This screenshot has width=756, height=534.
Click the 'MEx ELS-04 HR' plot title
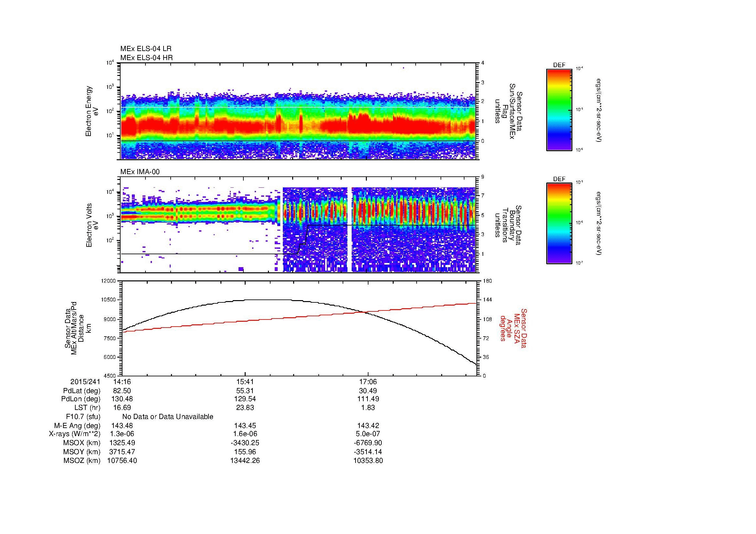[x=146, y=58]
